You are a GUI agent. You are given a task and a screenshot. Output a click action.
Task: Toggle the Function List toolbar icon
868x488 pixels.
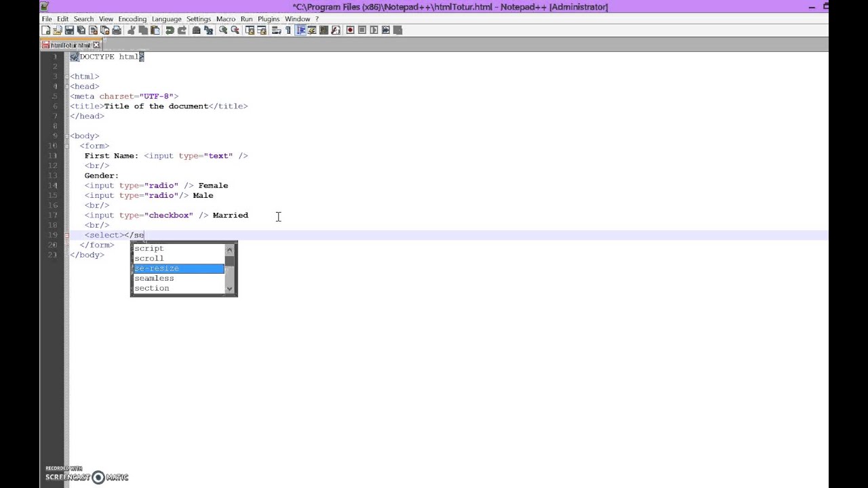coord(336,30)
